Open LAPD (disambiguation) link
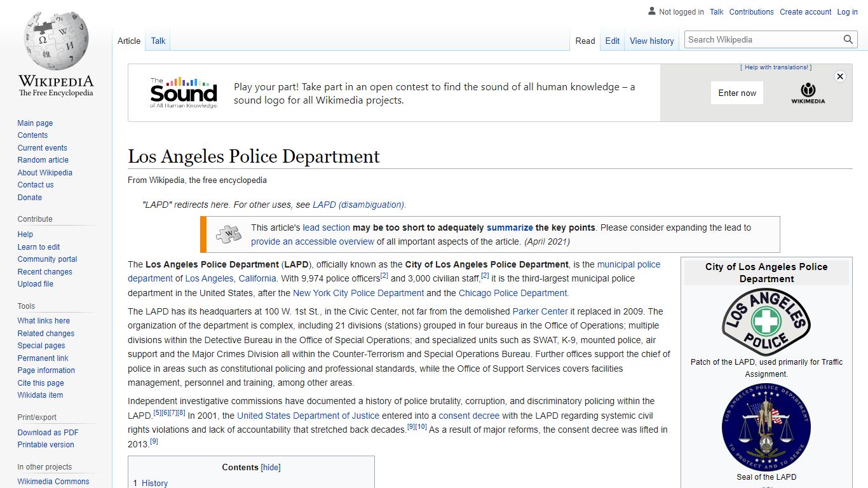The image size is (868, 488). coord(359,205)
